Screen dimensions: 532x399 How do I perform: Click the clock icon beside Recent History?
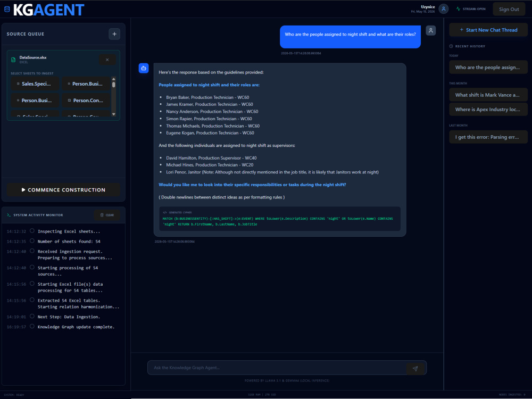pos(451,46)
